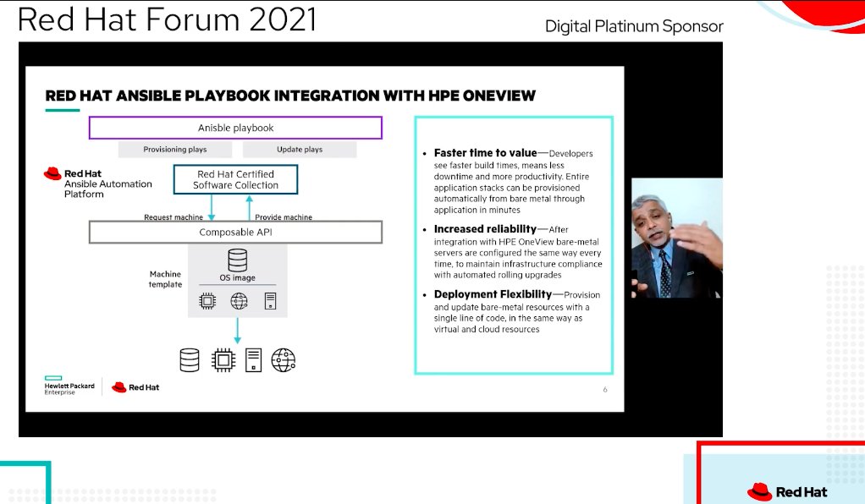This screenshot has width=865, height=504.
Task: Click the Red Hat Ansible Automation Platform logo
Action: (97, 183)
